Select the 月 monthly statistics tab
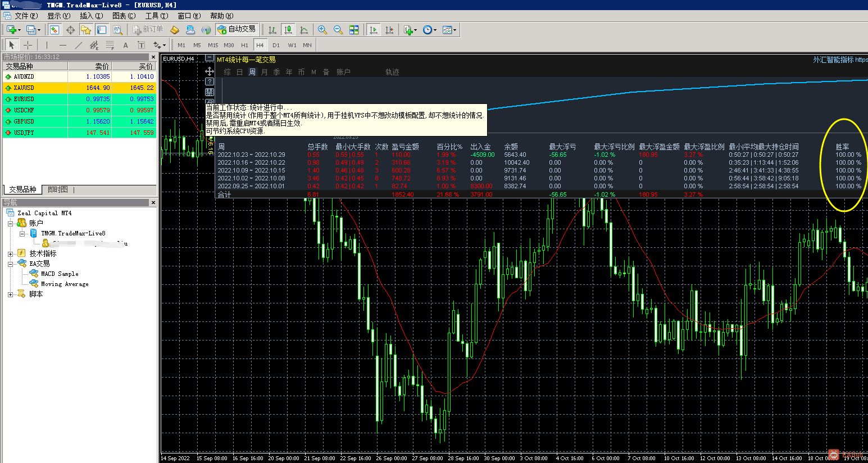 [265, 72]
